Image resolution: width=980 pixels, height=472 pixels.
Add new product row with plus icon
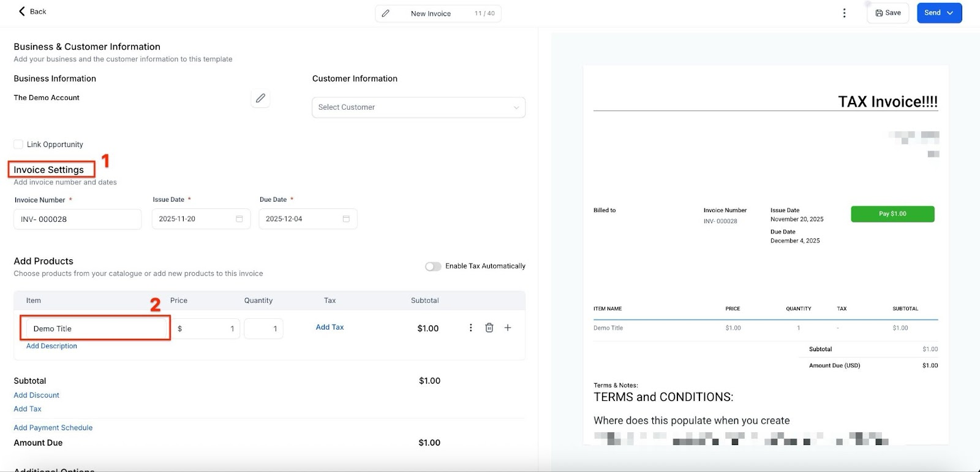(x=508, y=328)
